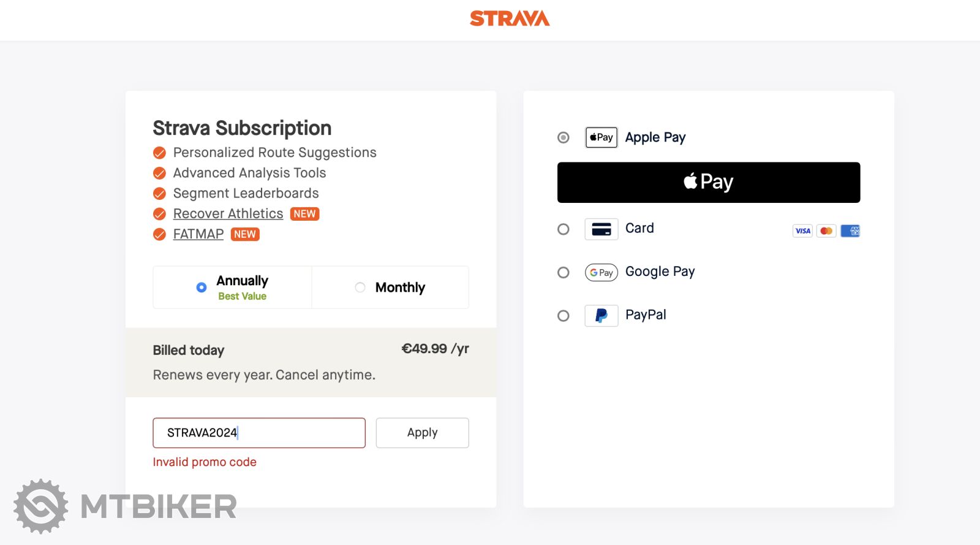
Task: Apply the promo code
Action: [422, 433]
